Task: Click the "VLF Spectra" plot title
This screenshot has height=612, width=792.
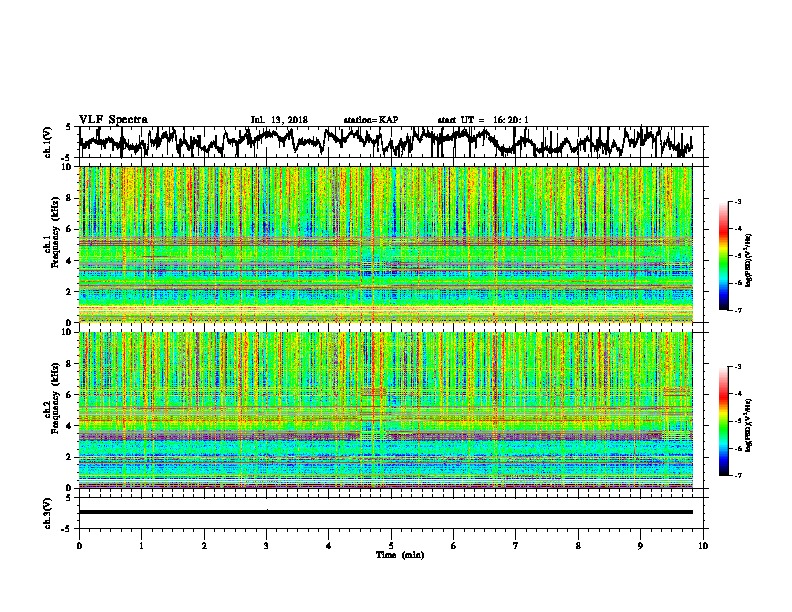Action: click(x=113, y=120)
